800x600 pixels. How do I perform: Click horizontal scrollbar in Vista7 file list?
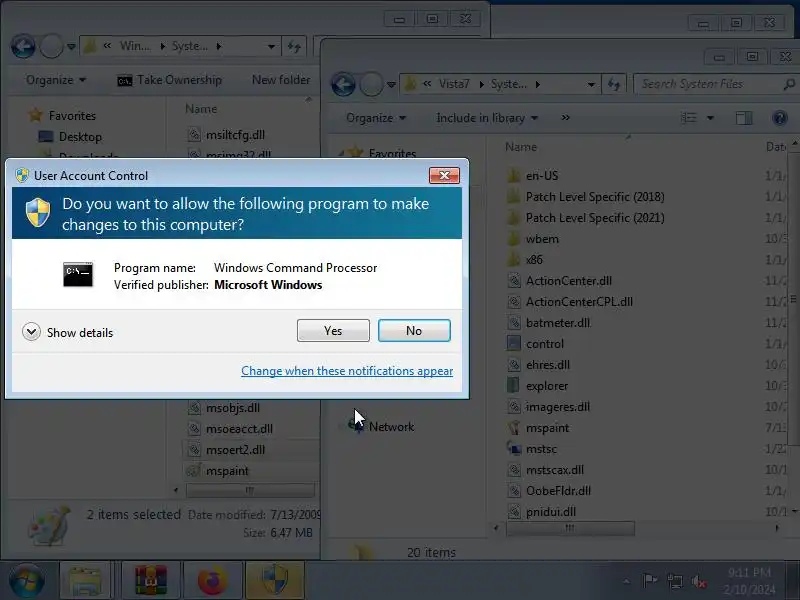click(570, 528)
